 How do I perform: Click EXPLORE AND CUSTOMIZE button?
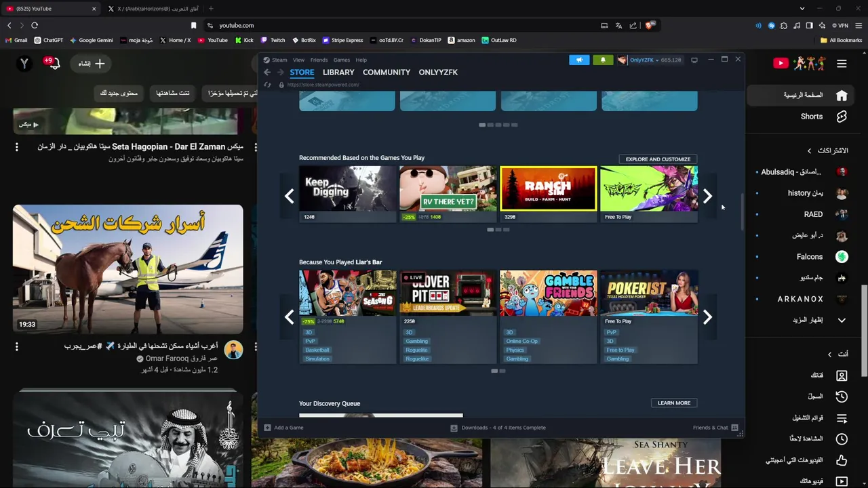tap(658, 159)
